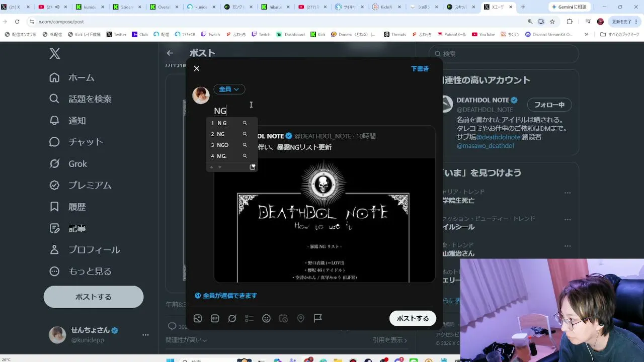Open the @masawo_deathdol mention link
Viewport: 644px width, 362px height.
click(x=485, y=146)
